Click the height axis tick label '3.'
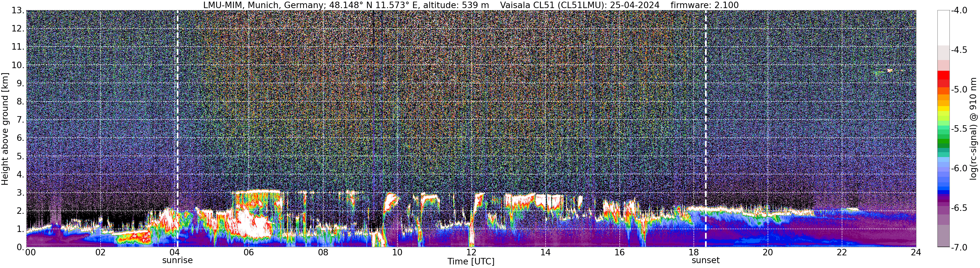 point(20,192)
